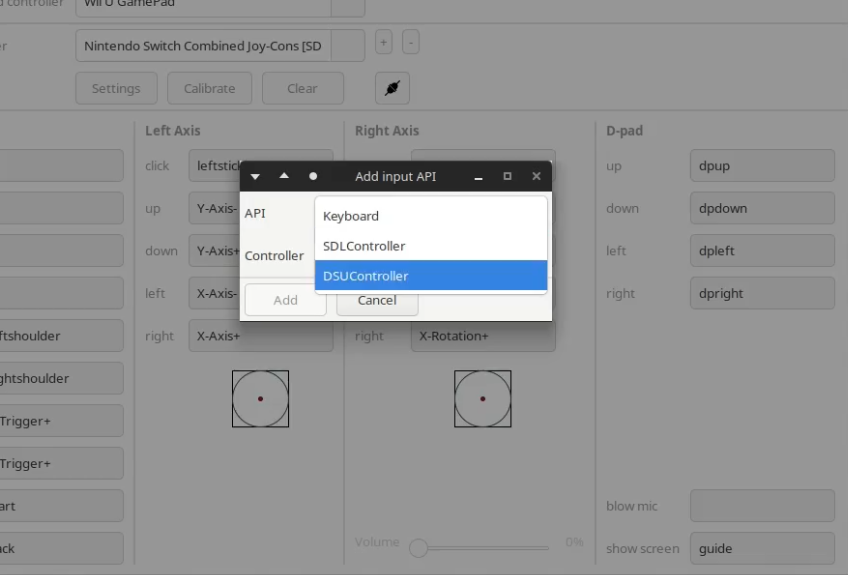Maximize the Add input API dialog

click(x=507, y=176)
